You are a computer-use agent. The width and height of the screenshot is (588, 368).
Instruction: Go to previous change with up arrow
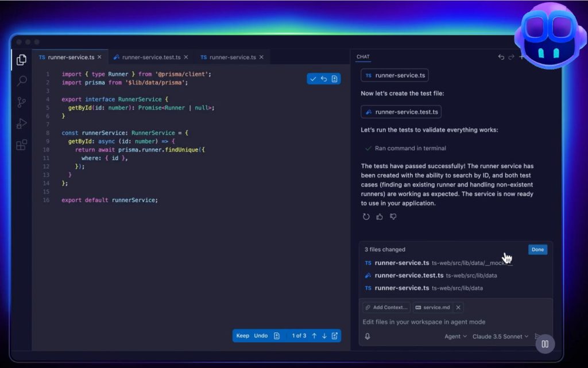point(314,336)
